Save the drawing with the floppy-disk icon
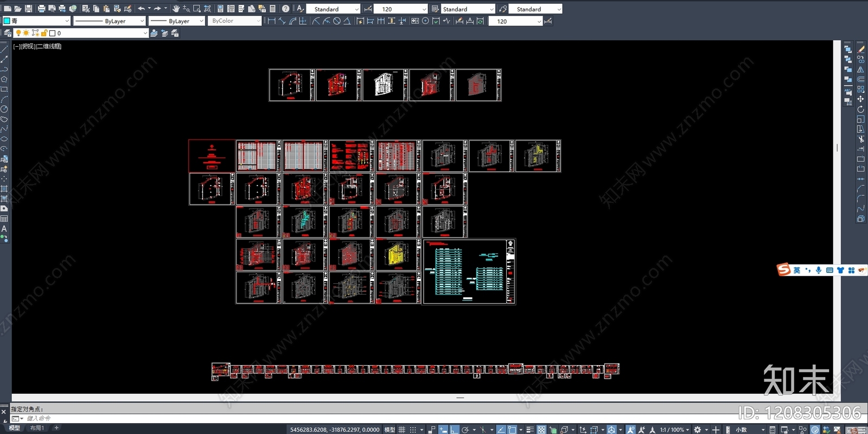The width and height of the screenshot is (868, 434). 28,9
